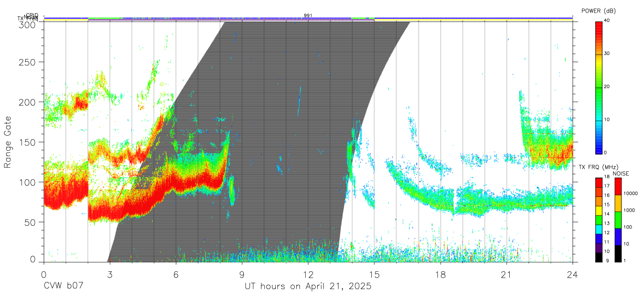Click the 16 label on TX FRQ scale
This screenshot has width=644, height=297.
pos(606,195)
